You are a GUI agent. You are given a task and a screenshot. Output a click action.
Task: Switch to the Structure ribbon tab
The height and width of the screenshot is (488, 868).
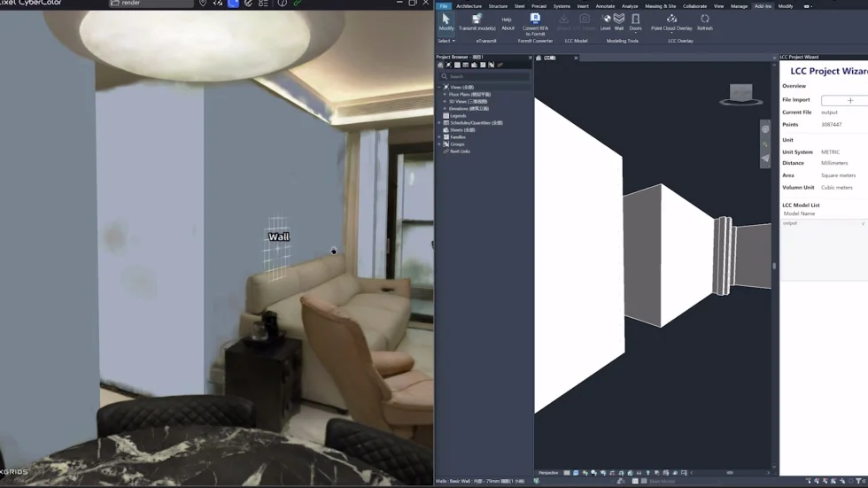point(498,6)
